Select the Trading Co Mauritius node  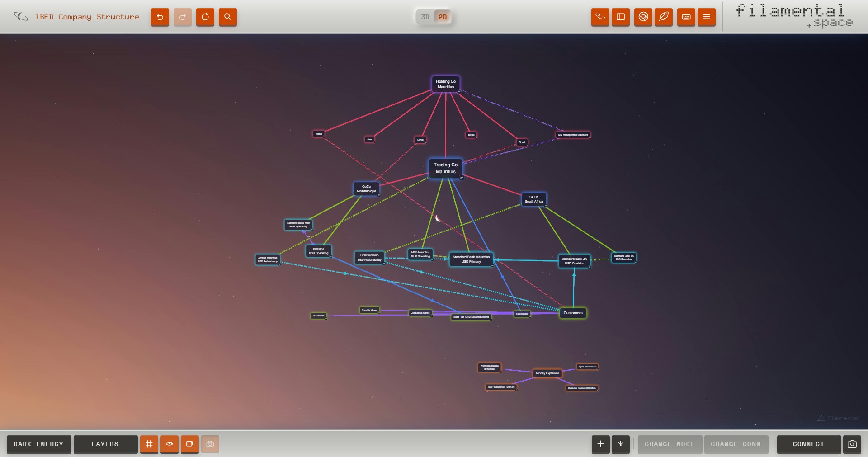tap(446, 168)
